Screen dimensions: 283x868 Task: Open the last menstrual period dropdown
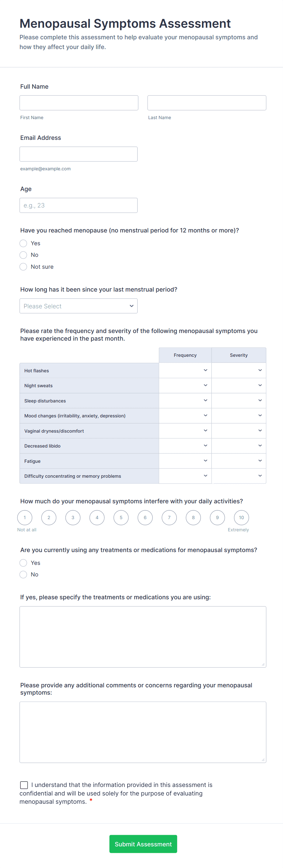pos(79,306)
